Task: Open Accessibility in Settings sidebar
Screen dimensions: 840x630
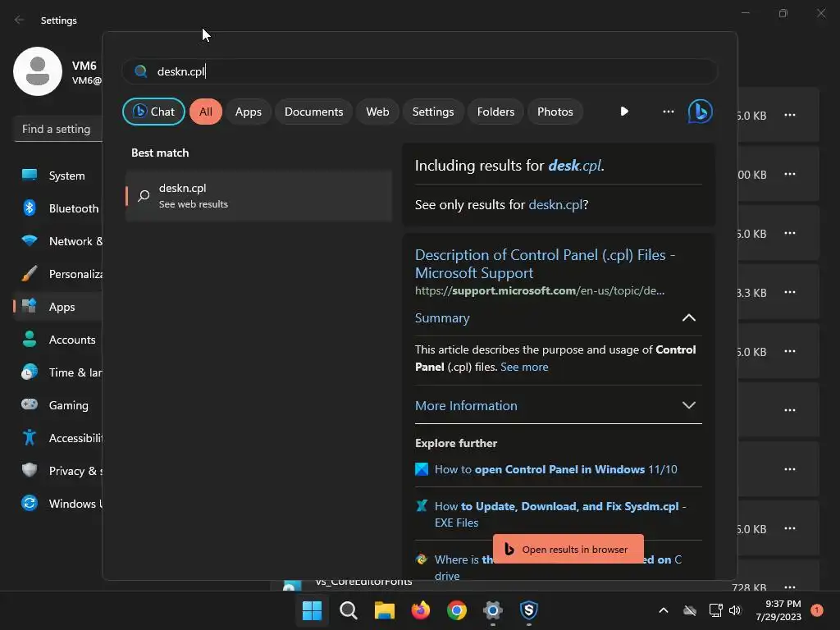Action: click(x=58, y=438)
